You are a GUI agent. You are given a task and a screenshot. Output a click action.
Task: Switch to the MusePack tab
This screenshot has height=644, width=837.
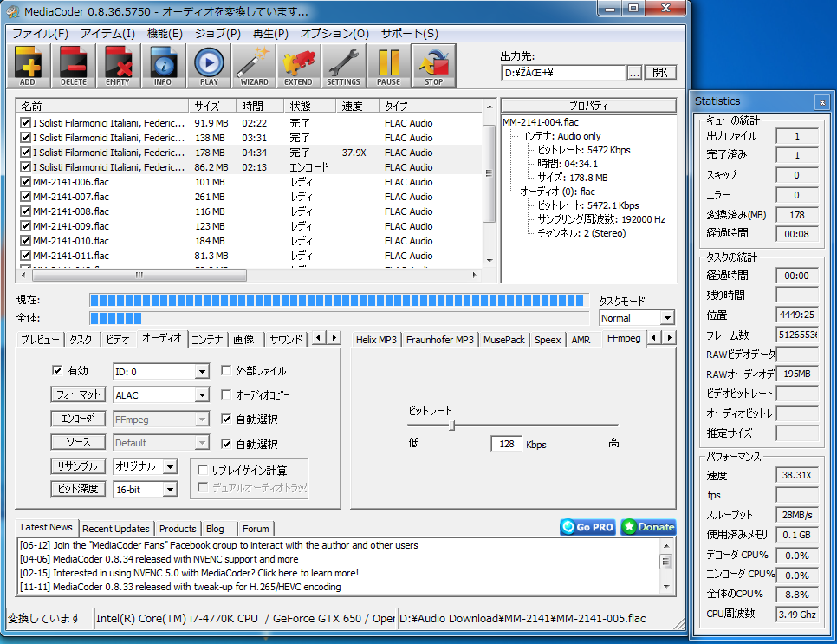pyautogui.click(x=504, y=340)
